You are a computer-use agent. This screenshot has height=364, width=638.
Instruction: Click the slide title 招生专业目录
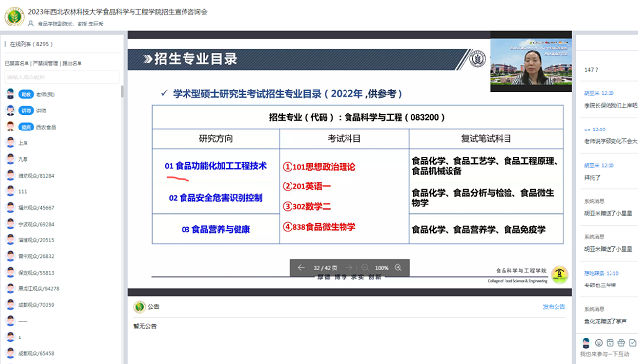(x=195, y=59)
